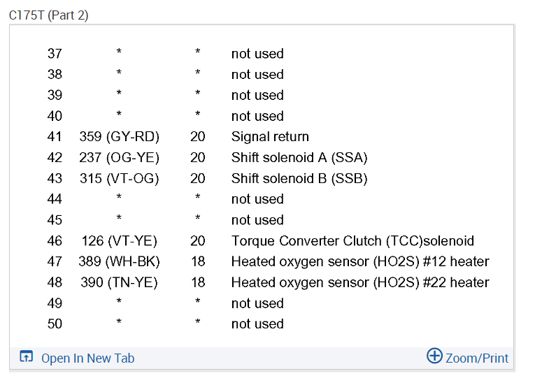Click circuit 315 (VT-OG) cell
The image size is (535, 392).
click(x=120, y=178)
